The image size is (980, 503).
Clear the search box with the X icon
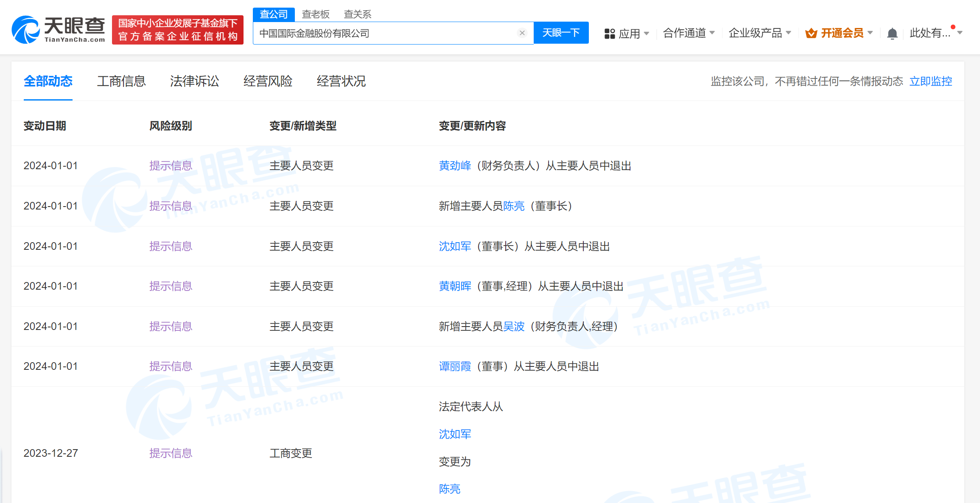click(522, 33)
